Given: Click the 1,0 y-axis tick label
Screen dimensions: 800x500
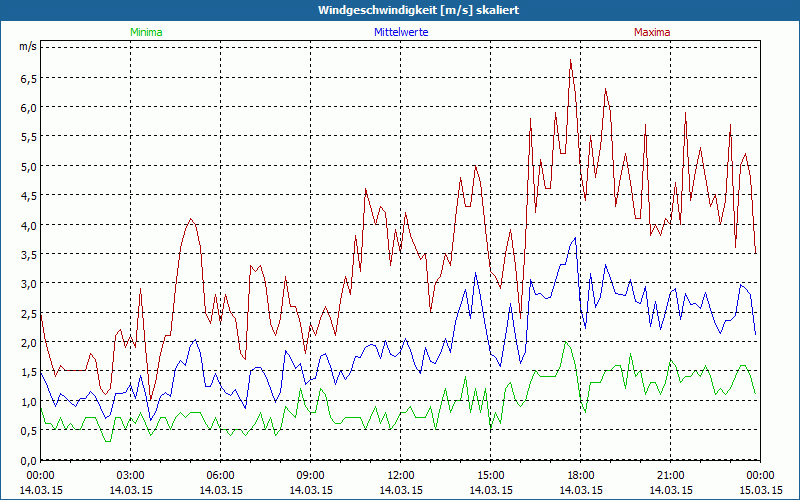Looking at the screenshot, I should (x=27, y=402).
